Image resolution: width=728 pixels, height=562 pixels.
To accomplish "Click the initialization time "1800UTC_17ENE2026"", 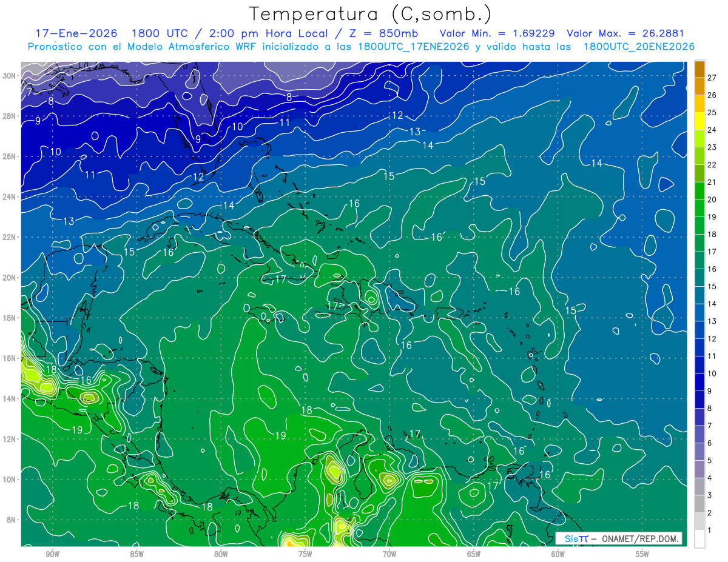I will (413, 47).
